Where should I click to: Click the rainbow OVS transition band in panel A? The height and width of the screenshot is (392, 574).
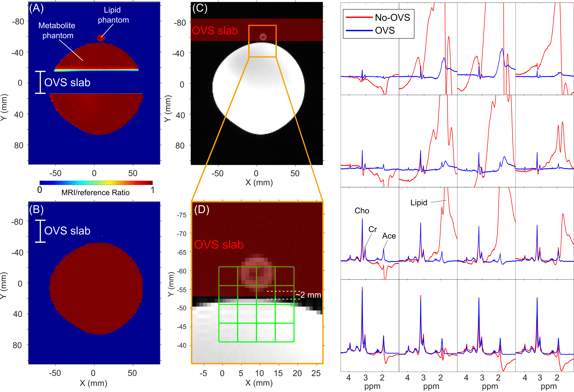(96, 70)
